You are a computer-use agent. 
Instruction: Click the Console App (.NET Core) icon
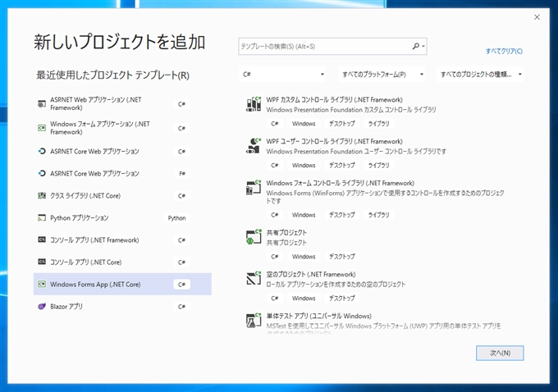point(42,262)
